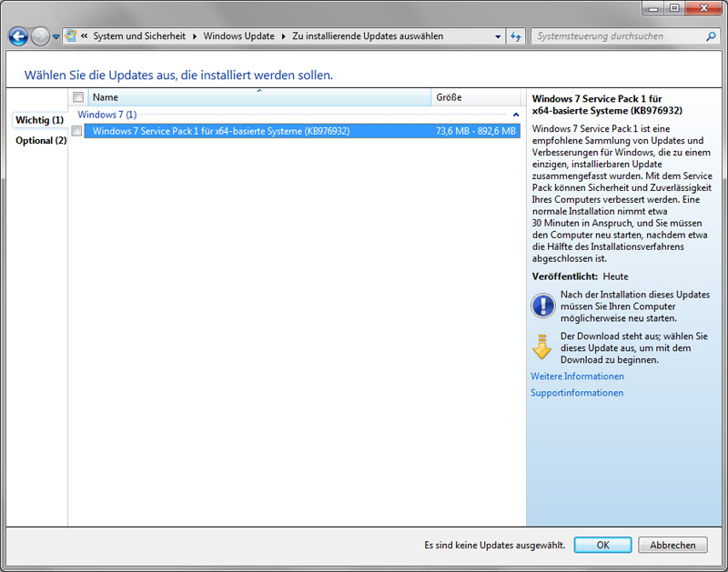Open the Weitere Informationen link
The width and height of the screenshot is (728, 572).
tap(577, 376)
